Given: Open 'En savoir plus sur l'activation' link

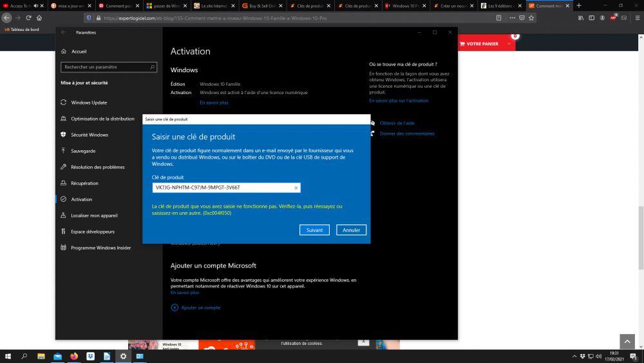Looking at the screenshot, I should [399, 101].
